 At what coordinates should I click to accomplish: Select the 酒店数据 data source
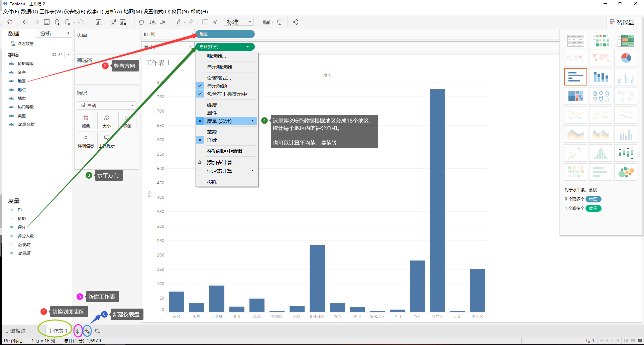click(22, 43)
